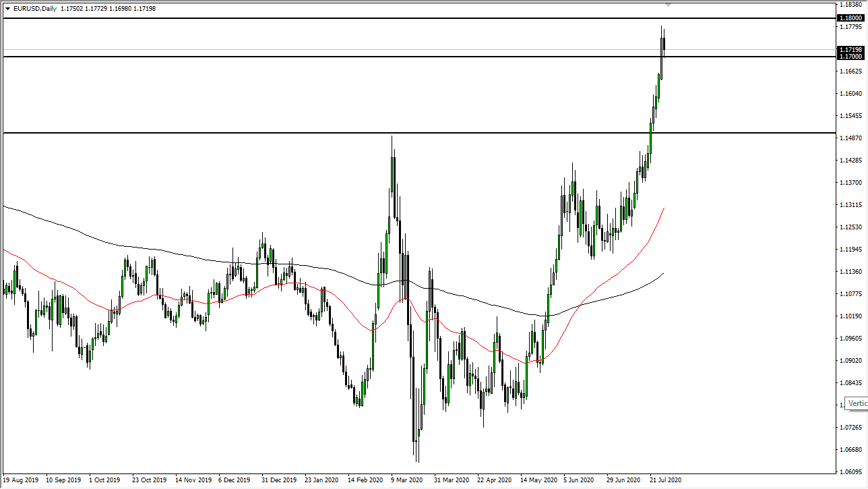This screenshot has height=489, width=868.
Task: Toggle selection of the upper resistance level line
Action: (270, 19)
